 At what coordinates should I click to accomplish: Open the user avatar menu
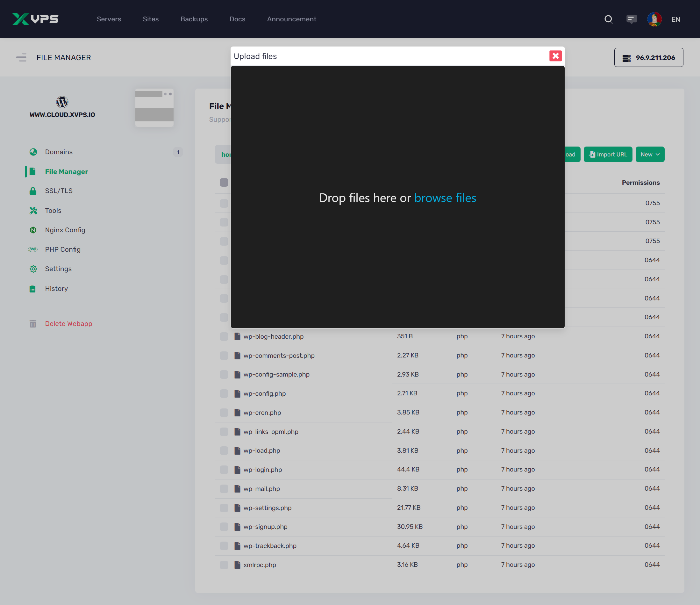pyautogui.click(x=655, y=19)
